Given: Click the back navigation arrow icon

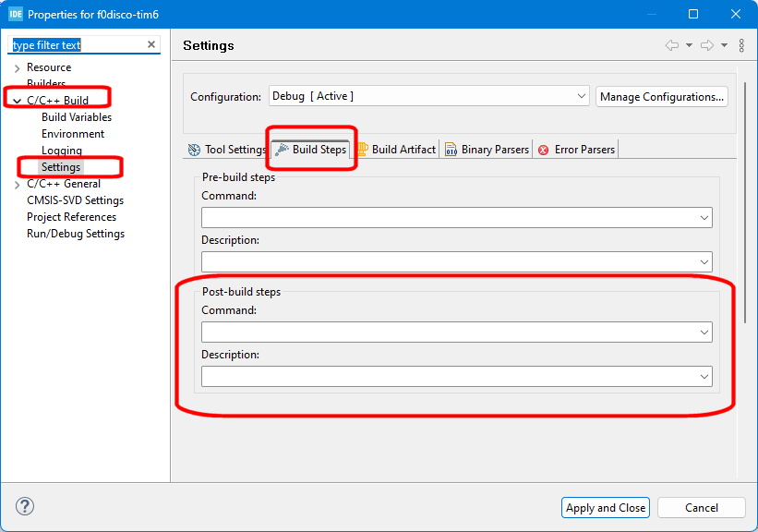Looking at the screenshot, I should [x=671, y=45].
